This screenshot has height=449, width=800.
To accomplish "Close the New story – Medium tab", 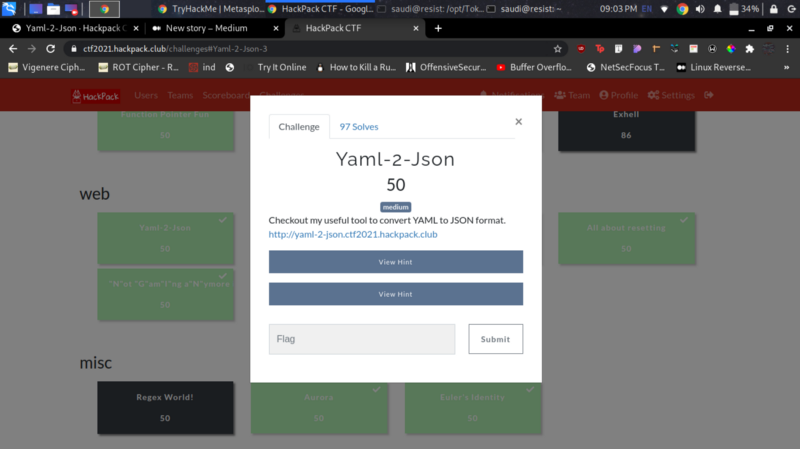I will tap(276, 29).
